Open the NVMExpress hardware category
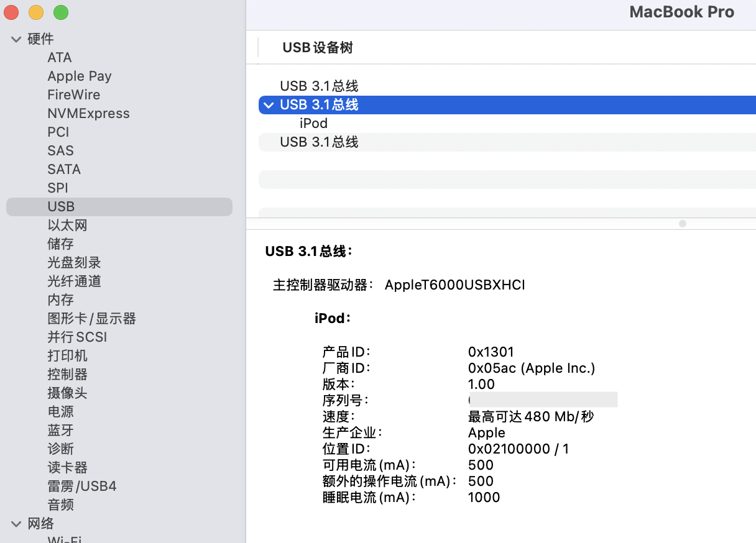 (88, 114)
